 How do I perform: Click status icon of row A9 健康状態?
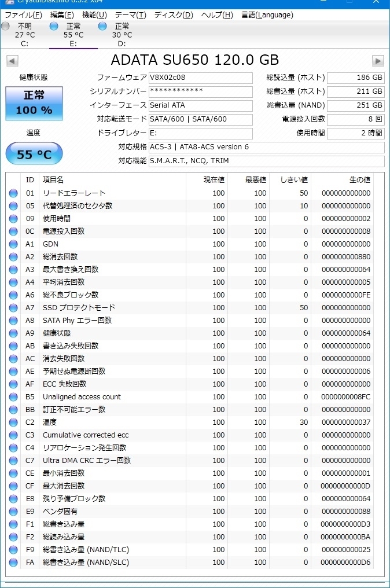tap(13, 334)
